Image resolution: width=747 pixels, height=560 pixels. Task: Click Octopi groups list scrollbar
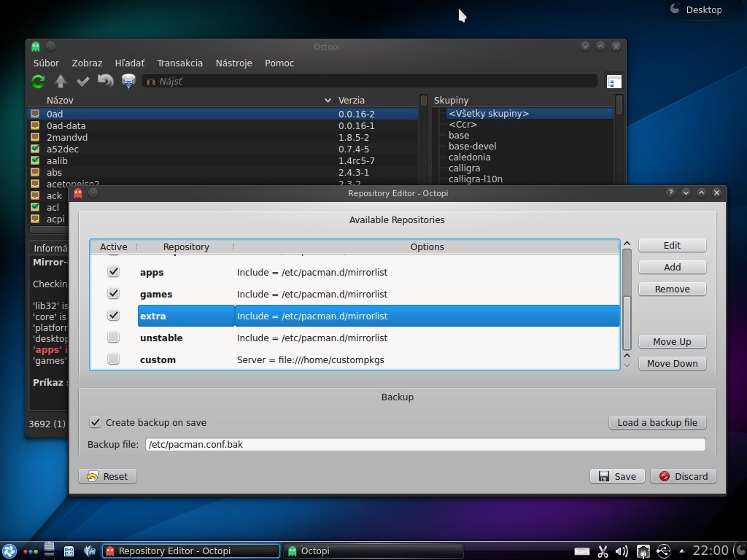(x=619, y=105)
